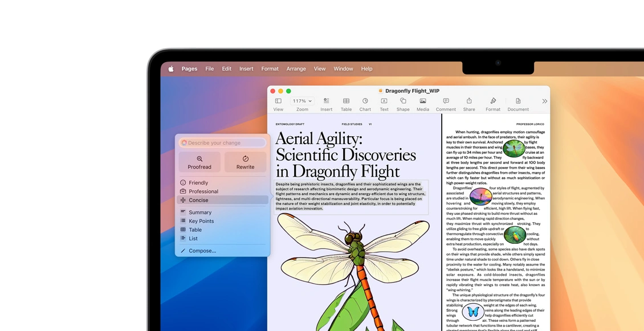Select the Concise writing option
The image size is (644, 331).
point(198,201)
